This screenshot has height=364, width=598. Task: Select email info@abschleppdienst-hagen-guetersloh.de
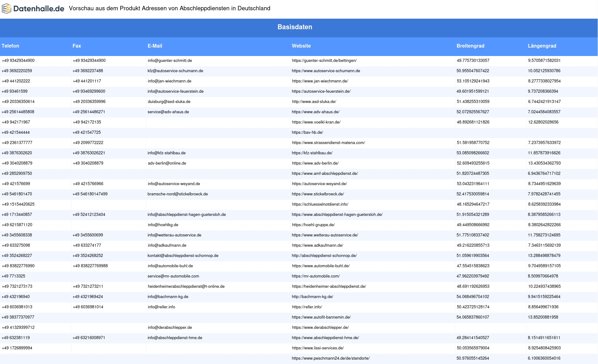click(x=187, y=215)
